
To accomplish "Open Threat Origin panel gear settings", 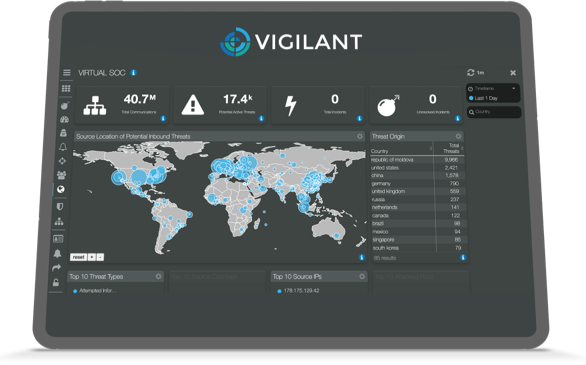I will [458, 136].
